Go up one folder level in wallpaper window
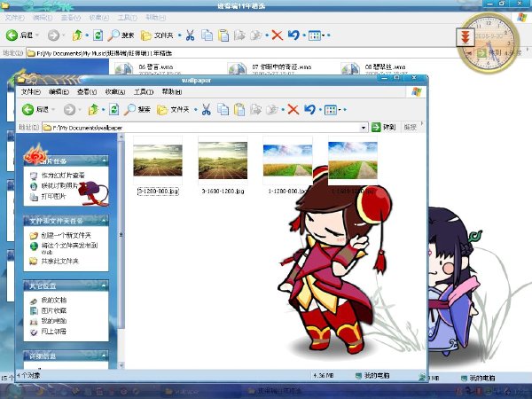This screenshot has width=532, height=399. [x=93, y=109]
